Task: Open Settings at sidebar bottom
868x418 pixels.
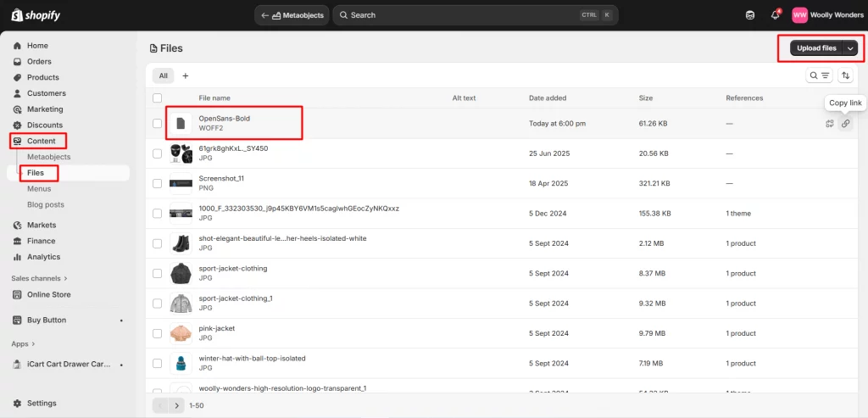Action: coord(42,403)
